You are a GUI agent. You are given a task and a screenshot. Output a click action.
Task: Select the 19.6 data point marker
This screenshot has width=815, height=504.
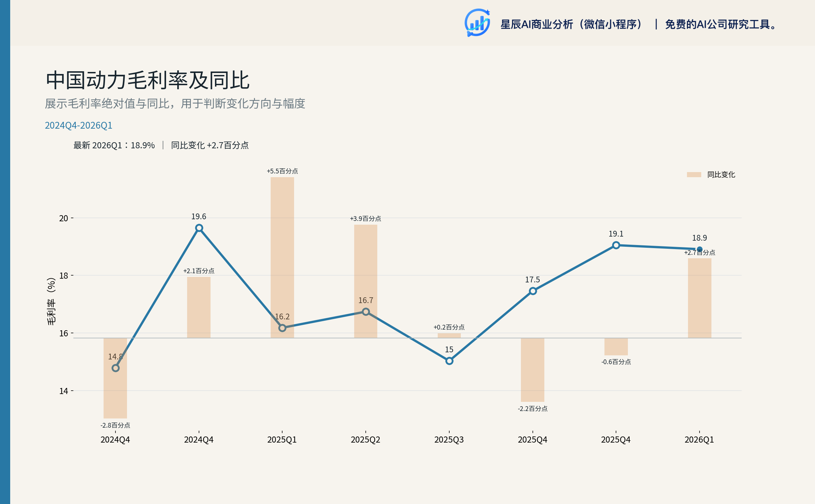click(199, 228)
